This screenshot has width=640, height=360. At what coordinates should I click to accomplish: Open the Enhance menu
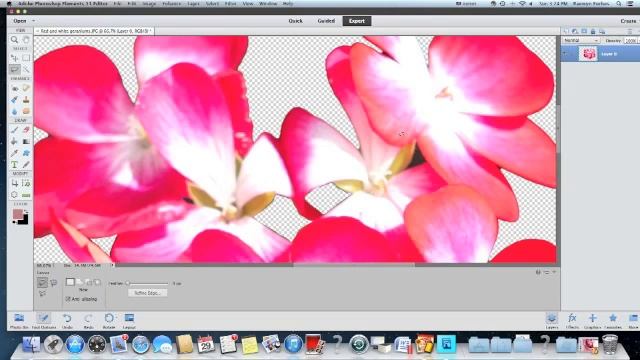171,4
